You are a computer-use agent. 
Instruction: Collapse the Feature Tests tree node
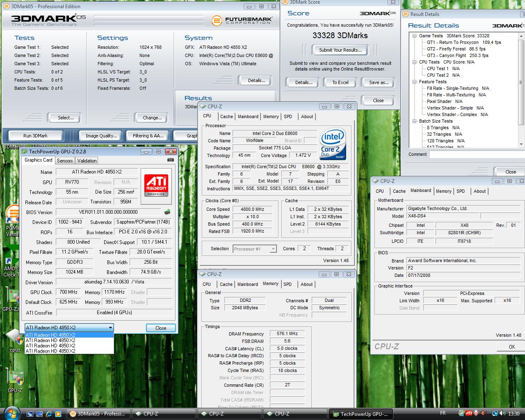[415, 82]
